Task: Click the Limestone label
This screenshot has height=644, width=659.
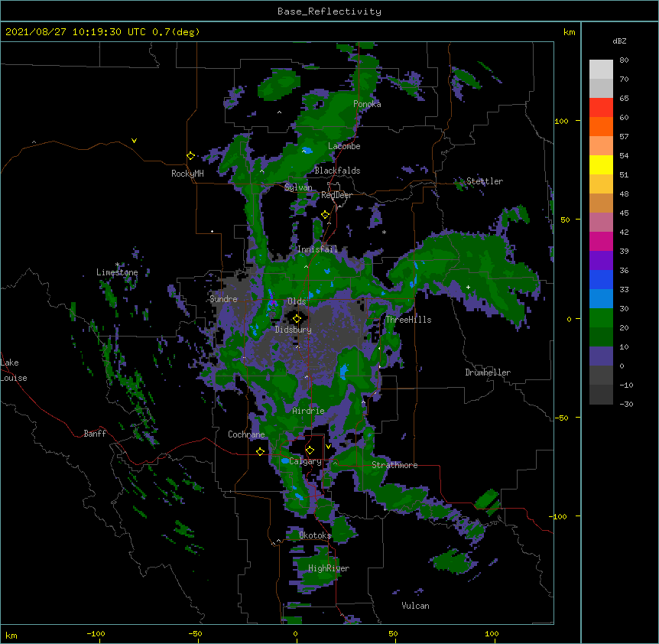Action: (x=117, y=272)
